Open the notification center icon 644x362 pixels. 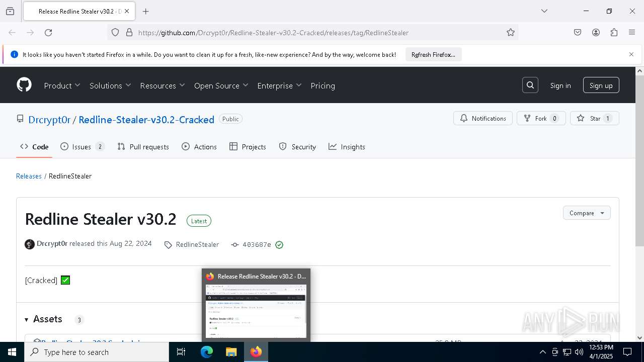(627, 352)
